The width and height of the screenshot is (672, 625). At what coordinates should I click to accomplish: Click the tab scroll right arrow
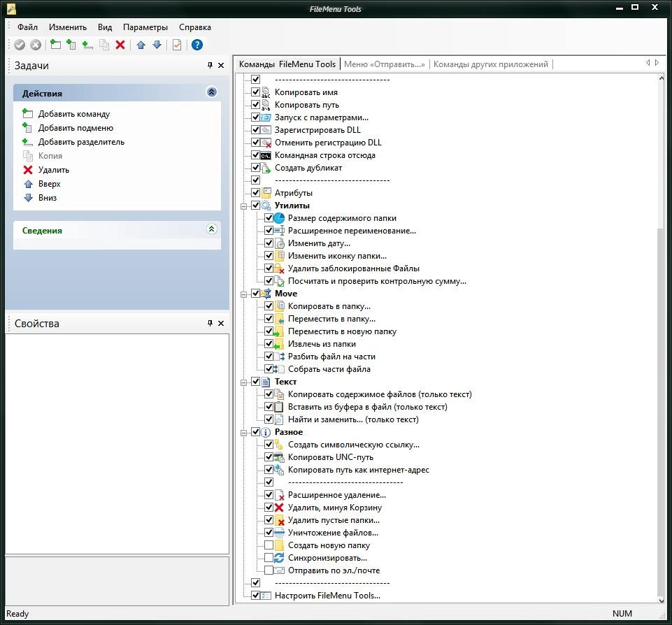click(657, 63)
